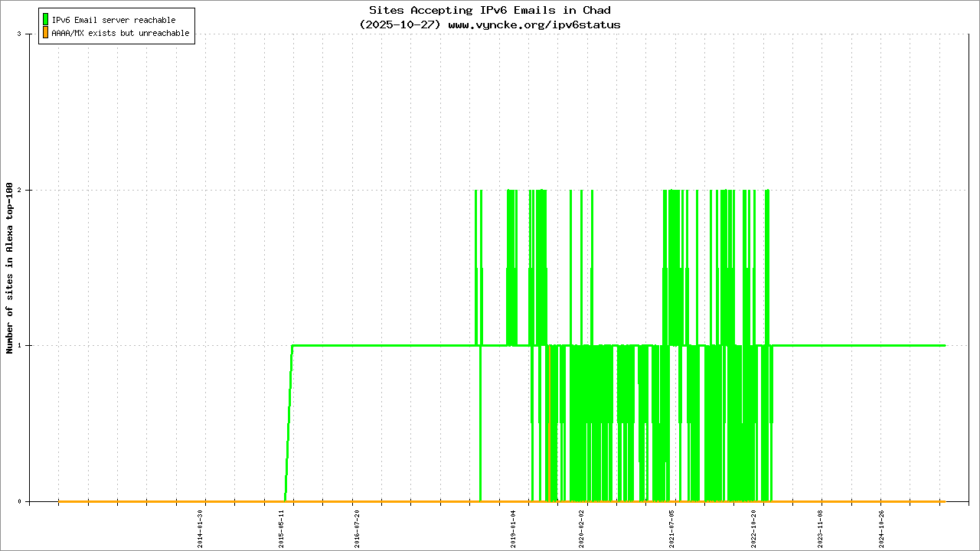Click the y-axis tick value 3
This screenshot has width=980, height=551.
(28, 34)
